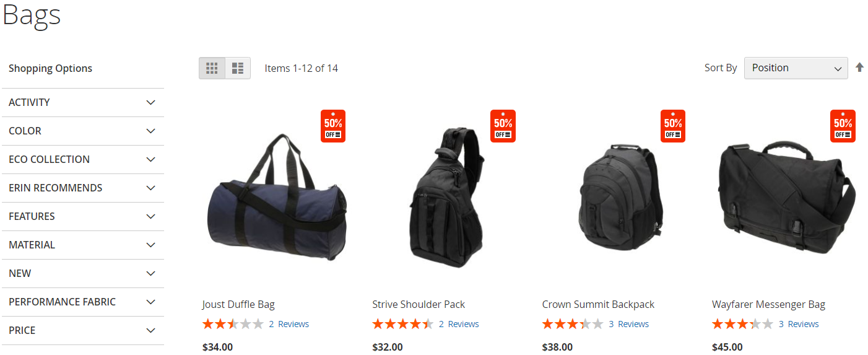The width and height of the screenshot is (868, 355).
Task: Switch to grid view mode
Action: 212,68
